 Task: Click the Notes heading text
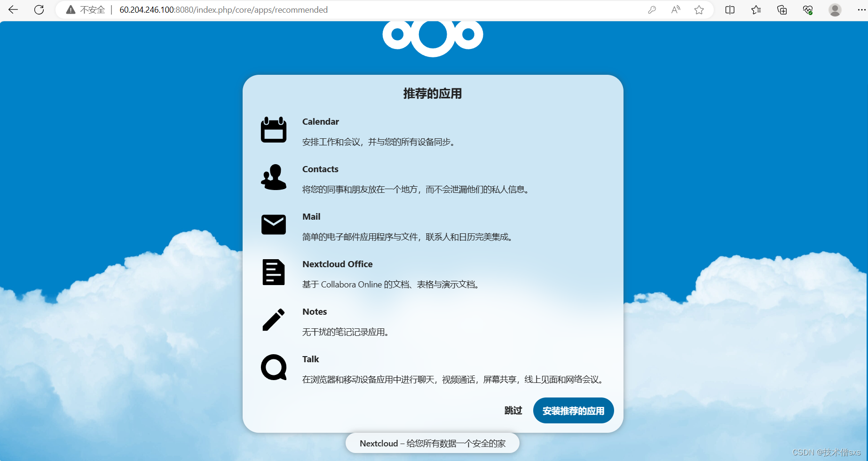click(315, 312)
